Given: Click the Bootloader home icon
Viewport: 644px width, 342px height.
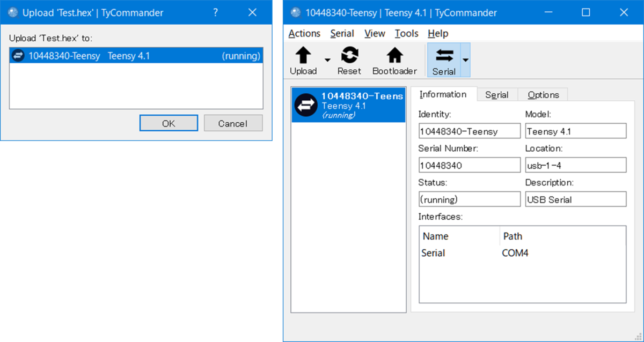Looking at the screenshot, I should pyautogui.click(x=395, y=55).
